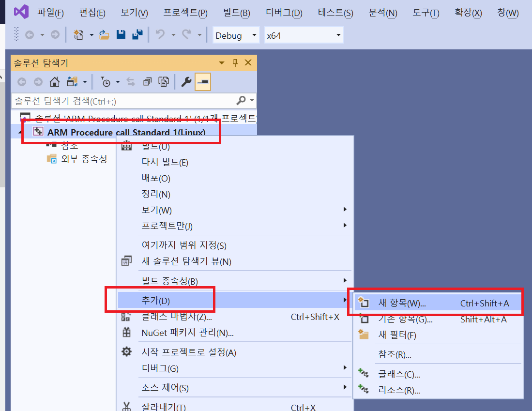Image resolution: width=532 pixels, height=411 pixels.
Task: Expand the 프로젝트만(J) submenu
Action: click(234, 226)
